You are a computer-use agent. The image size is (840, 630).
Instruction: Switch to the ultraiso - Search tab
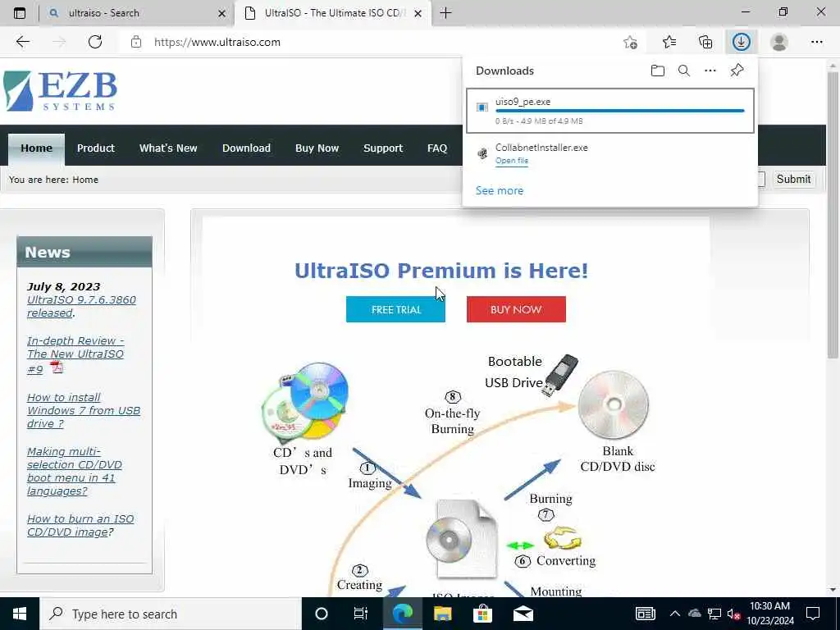[137, 13]
